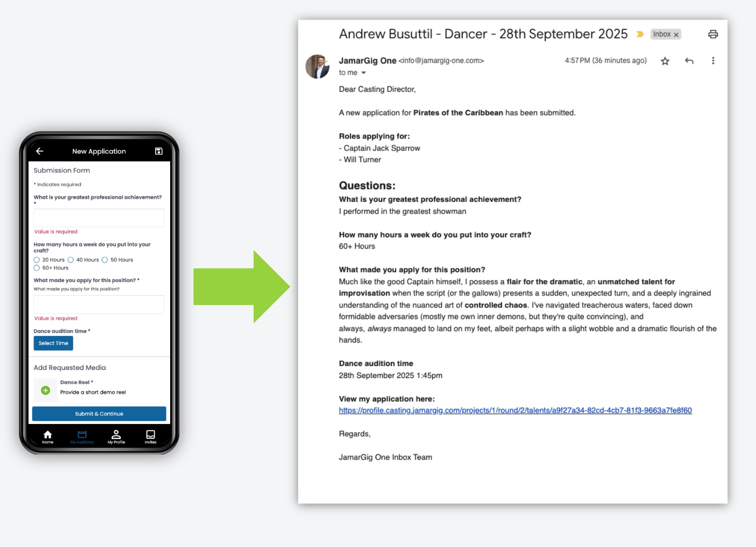Tap the Select Time button
This screenshot has height=547, width=756.
click(53, 343)
